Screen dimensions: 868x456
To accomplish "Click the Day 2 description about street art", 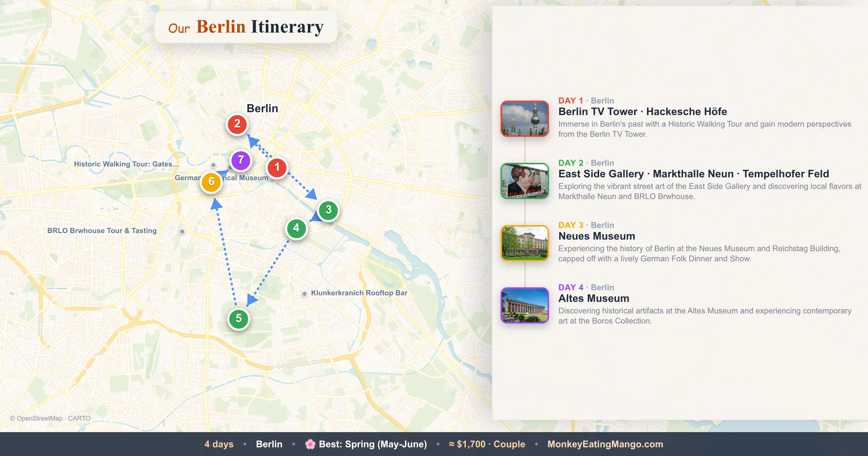I will (x=710, y=191).
